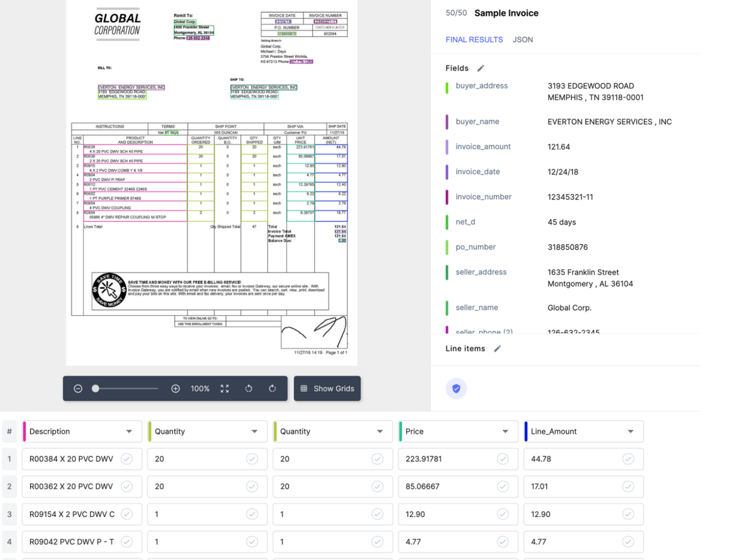Edit Fields using the pencil icon
737x560 pixels.
(x=481, y=68)
